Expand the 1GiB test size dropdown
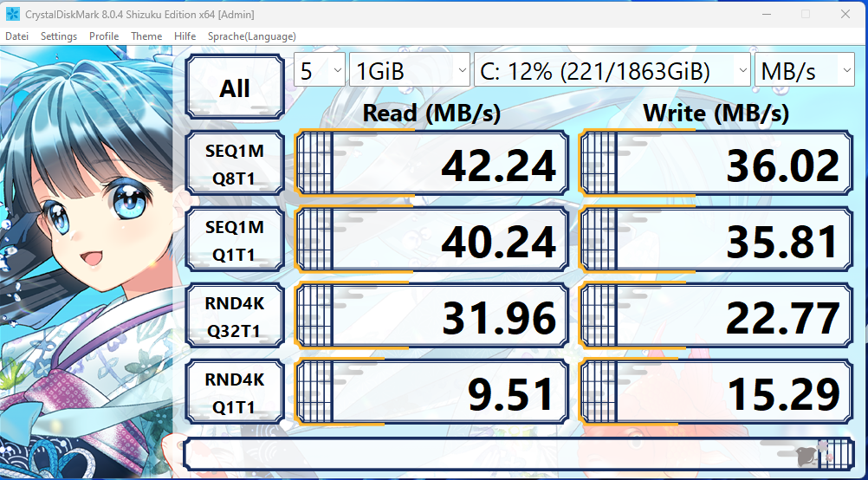 pos(410,70)
